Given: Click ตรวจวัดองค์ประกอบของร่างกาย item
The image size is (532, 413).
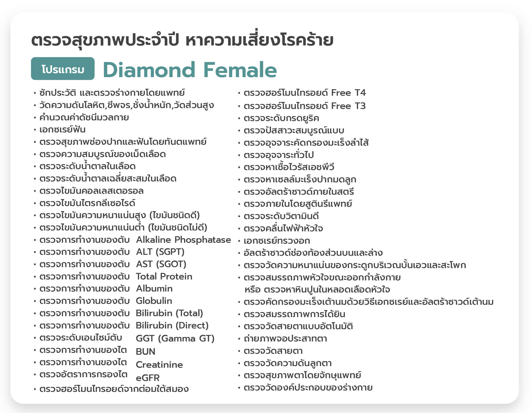Looking at the screenshot, I should [x=308, y=387].
